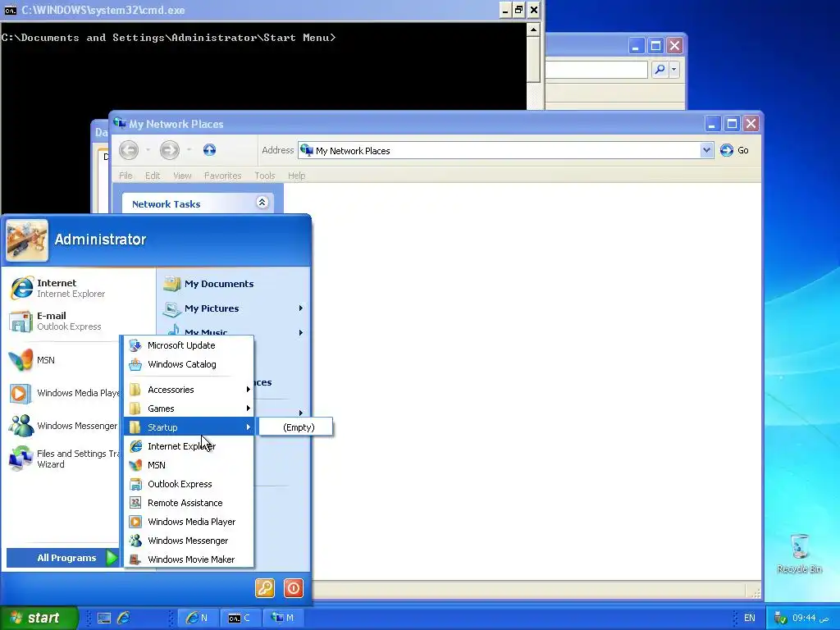Viewport: 840px width, 630px height.
Task: Click the Go button
Action: click(734, 151)
